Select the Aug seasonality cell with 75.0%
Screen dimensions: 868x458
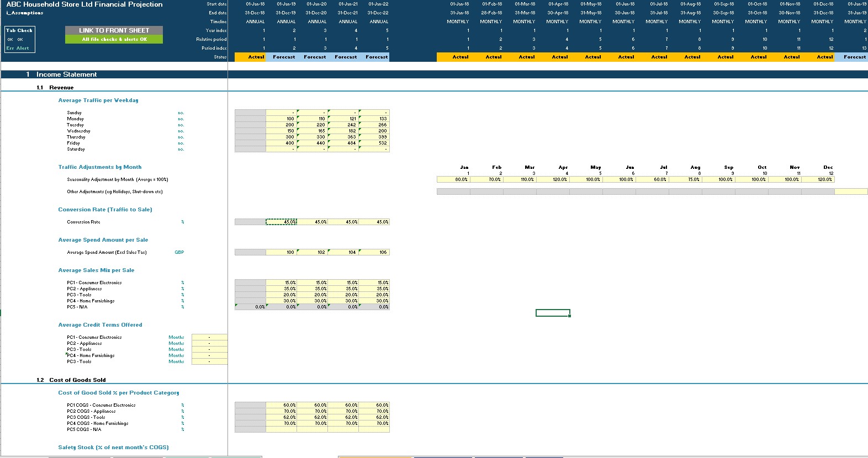(x=685, y=179)
